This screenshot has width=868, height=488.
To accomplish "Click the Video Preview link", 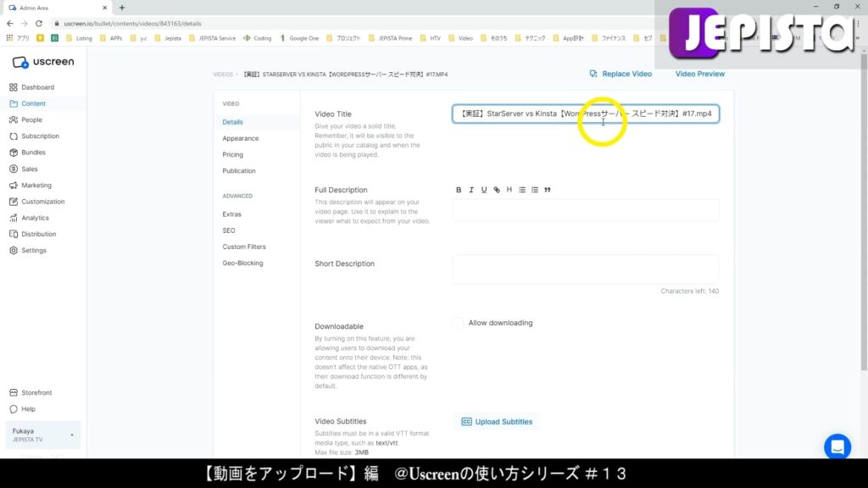I will pos(699,74).
